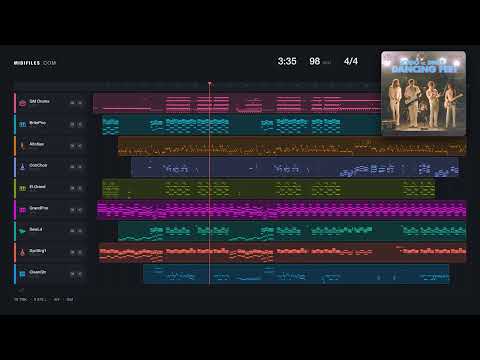Click the blue CleanGtr MIDI clip
This screenshot has height=360, width=480.
296,274
